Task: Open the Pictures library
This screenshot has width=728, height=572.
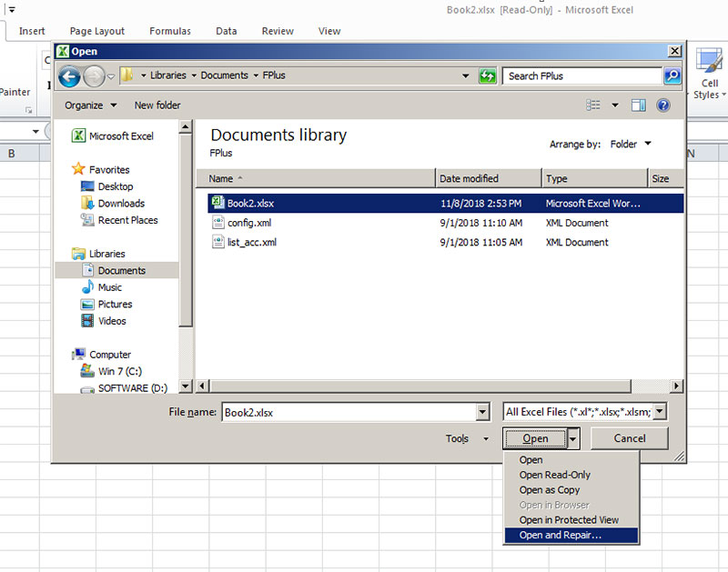Action: pos(106,305)
